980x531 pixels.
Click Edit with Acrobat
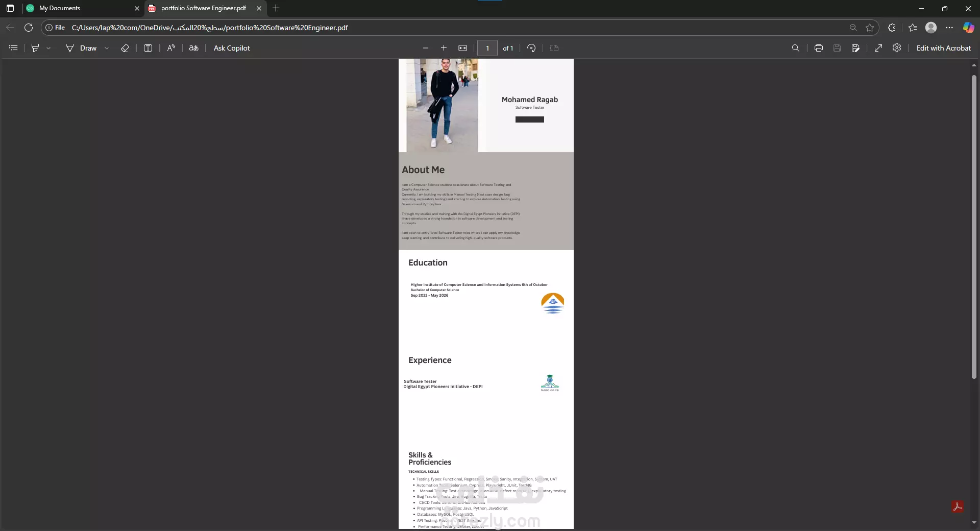click(x=944, y=48)
